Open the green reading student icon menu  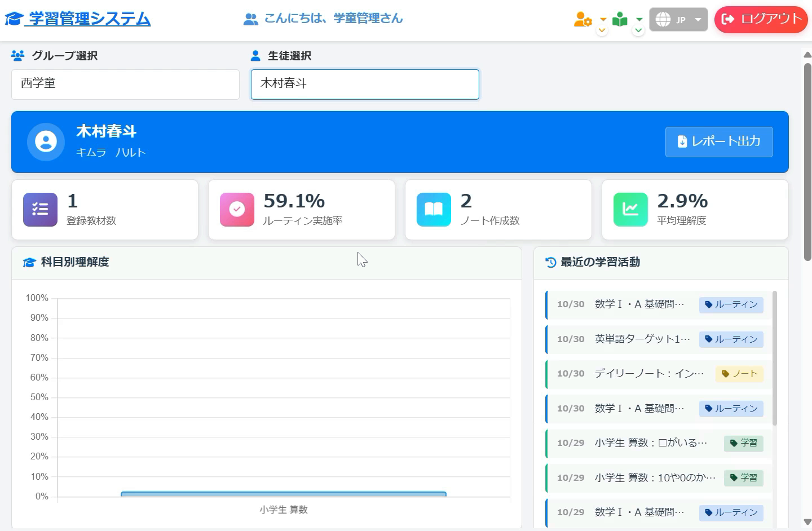pos(620,20)
